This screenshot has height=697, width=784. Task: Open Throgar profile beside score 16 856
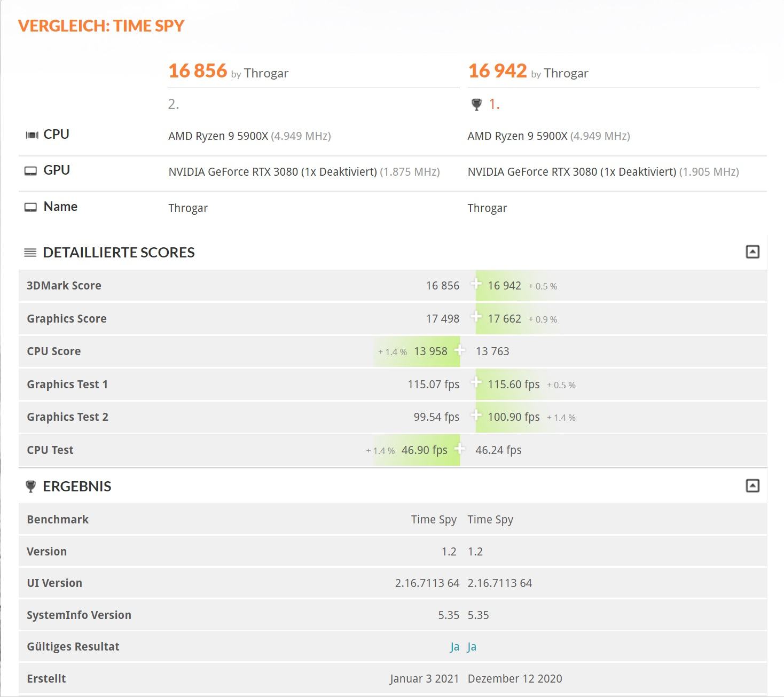tap(266, 73)
